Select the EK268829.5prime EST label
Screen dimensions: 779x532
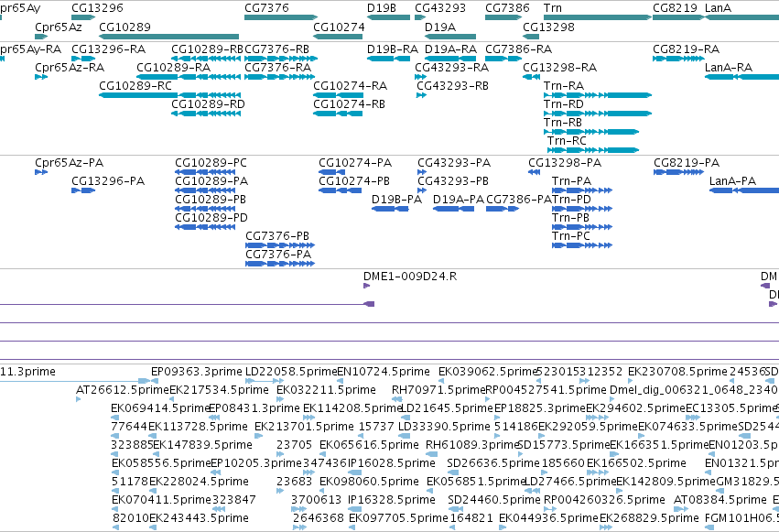tap(649, 518)
